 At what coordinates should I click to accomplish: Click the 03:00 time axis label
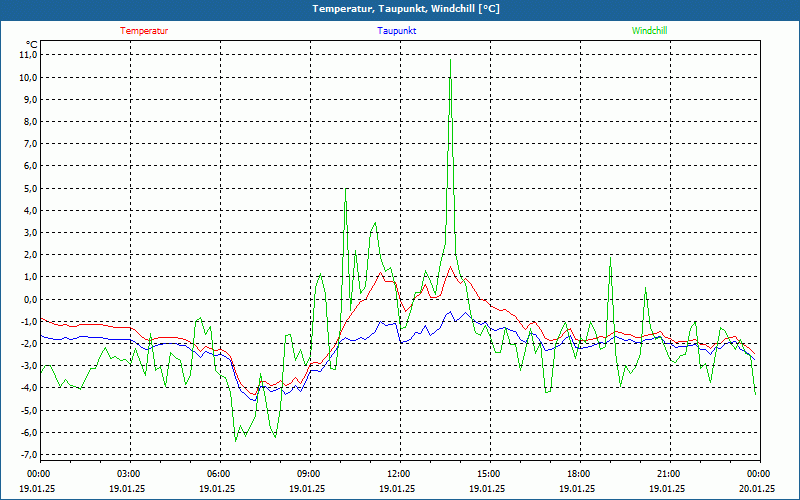pos(127,474)
